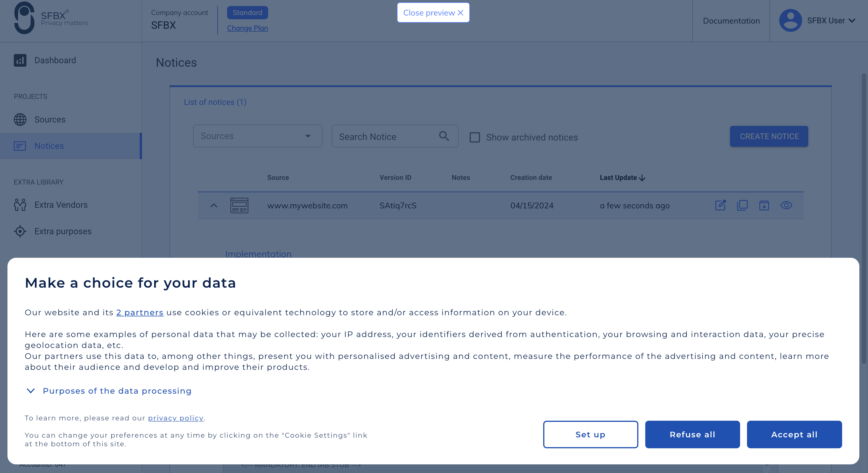Open the privacy policy link
868x473 pixels.
[176, 418]
